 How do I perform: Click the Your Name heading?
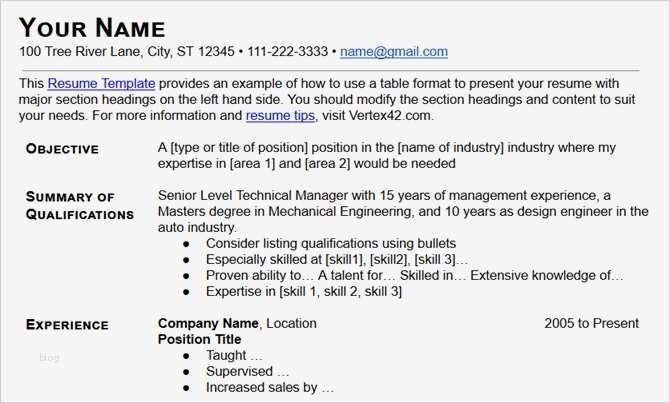pyautogui.click(x=92, y=27)
